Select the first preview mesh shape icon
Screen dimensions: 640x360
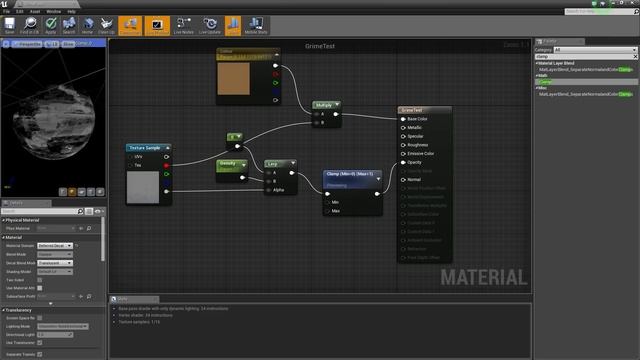pos(62,192)
